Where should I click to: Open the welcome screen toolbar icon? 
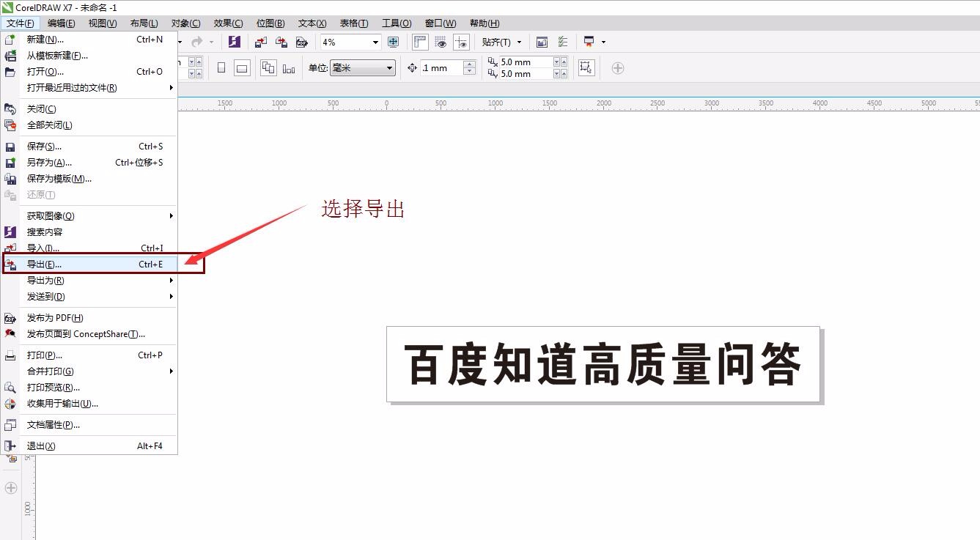pos(542,42)
